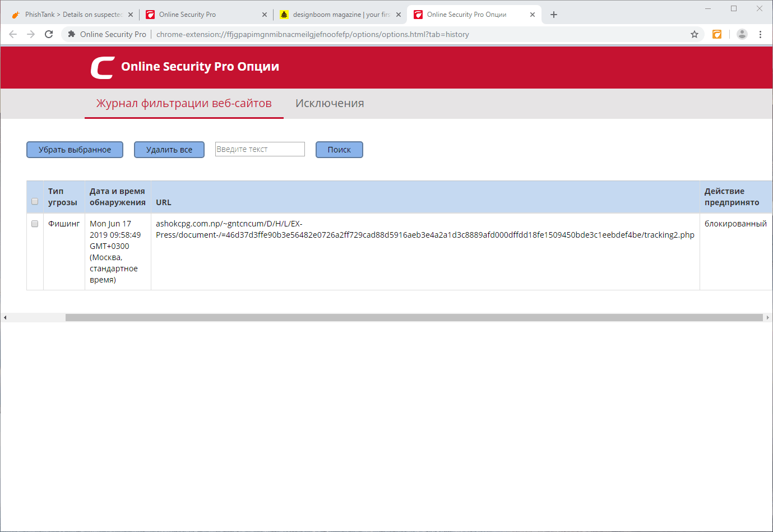This screenshot has width=773, height=532.
Task: Click the Убрать выбранное button
Action: (75, 150)
